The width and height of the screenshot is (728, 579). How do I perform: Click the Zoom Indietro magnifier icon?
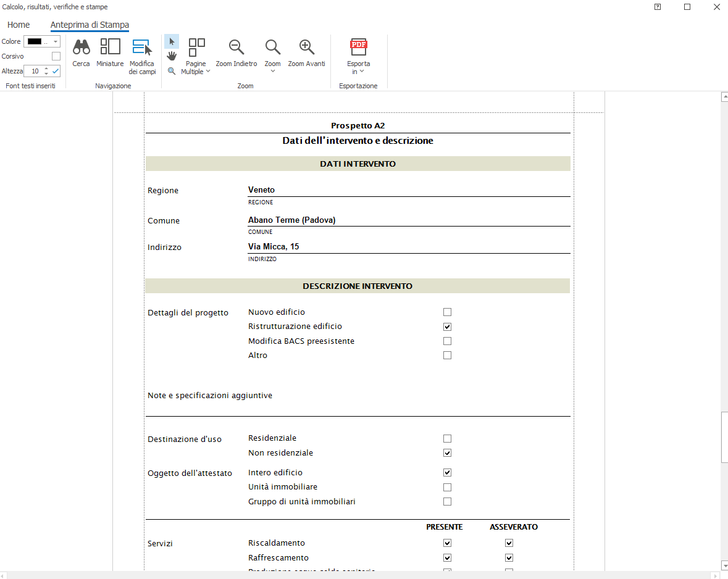[236, 48]
